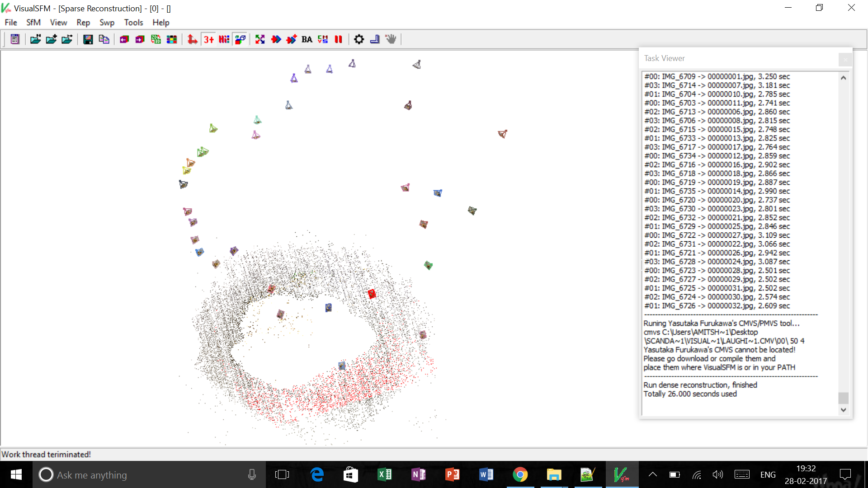Screen dimensions: 868x488
Task: Open the SfM menu
Action: coord(33,23)
